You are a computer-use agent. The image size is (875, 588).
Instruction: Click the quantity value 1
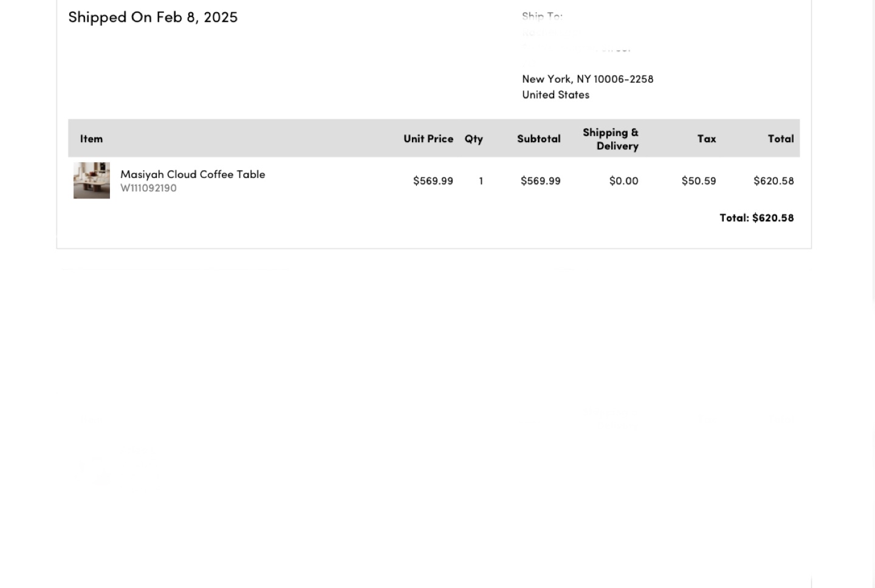click(481, 180)
